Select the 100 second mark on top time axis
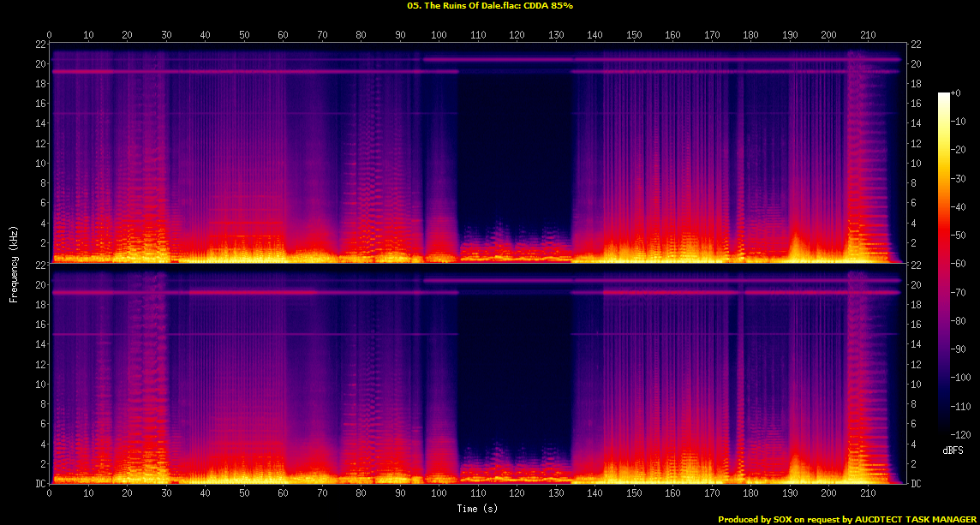 pyautogui.click(x=439, y=35)
